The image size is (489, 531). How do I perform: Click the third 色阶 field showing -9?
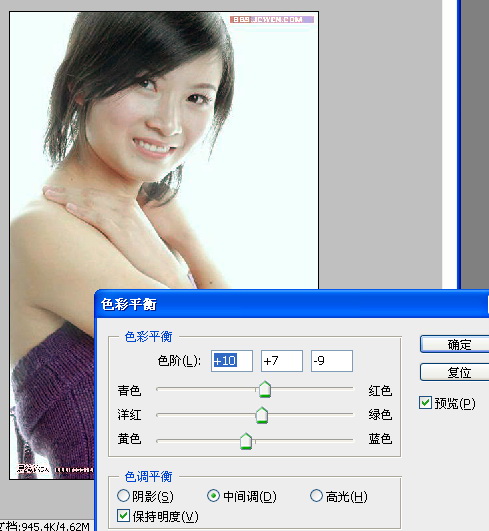[x=332, y=361]
